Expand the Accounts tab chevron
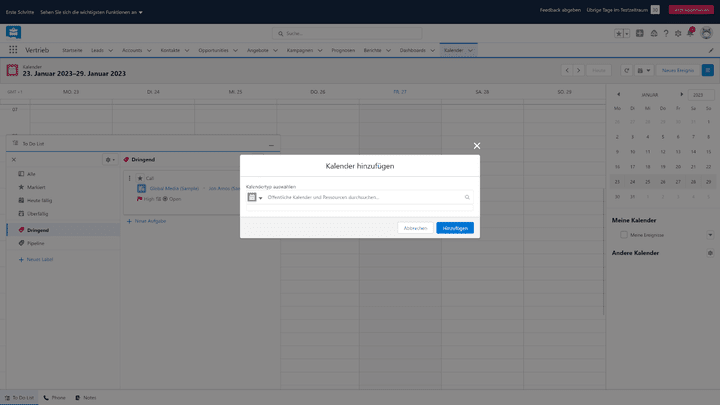Viewport: 720px width, 405px height. [x=149, y=50]
